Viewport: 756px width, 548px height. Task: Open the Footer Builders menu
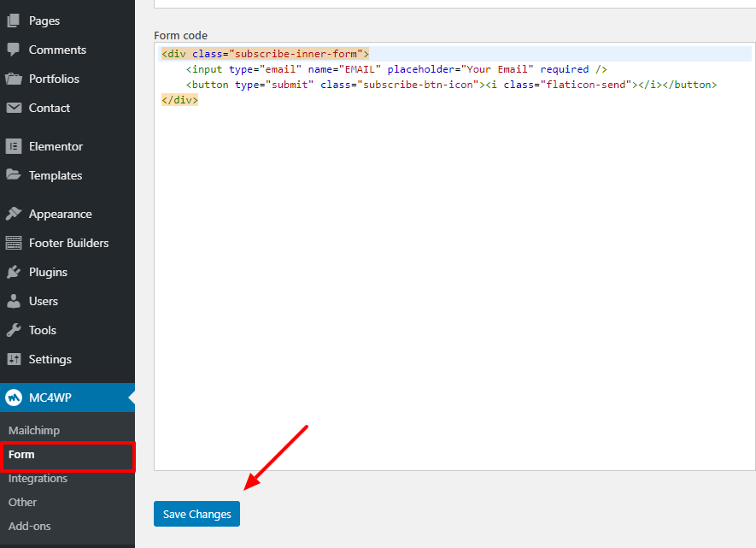click(x=68, y=243)
